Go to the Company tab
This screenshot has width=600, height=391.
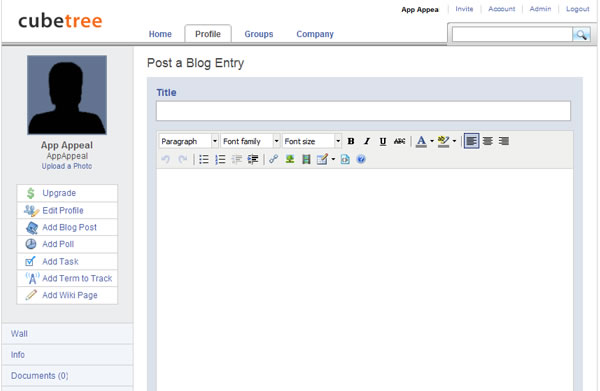pos(315,34)
